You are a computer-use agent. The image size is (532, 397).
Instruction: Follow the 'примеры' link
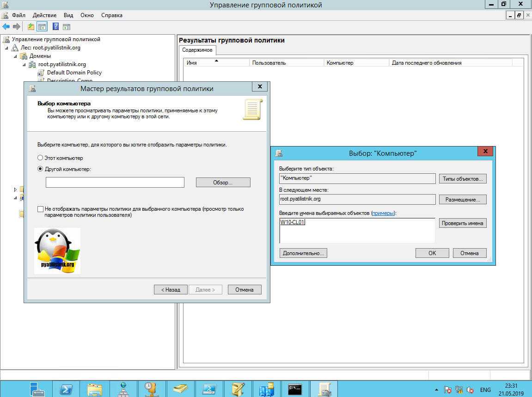click(x=383, y=213)
